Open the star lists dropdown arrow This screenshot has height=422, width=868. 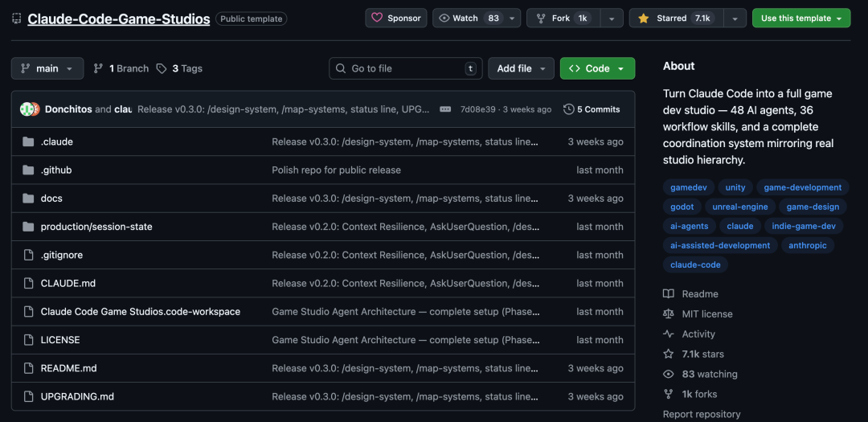click(x=735, y=18)
